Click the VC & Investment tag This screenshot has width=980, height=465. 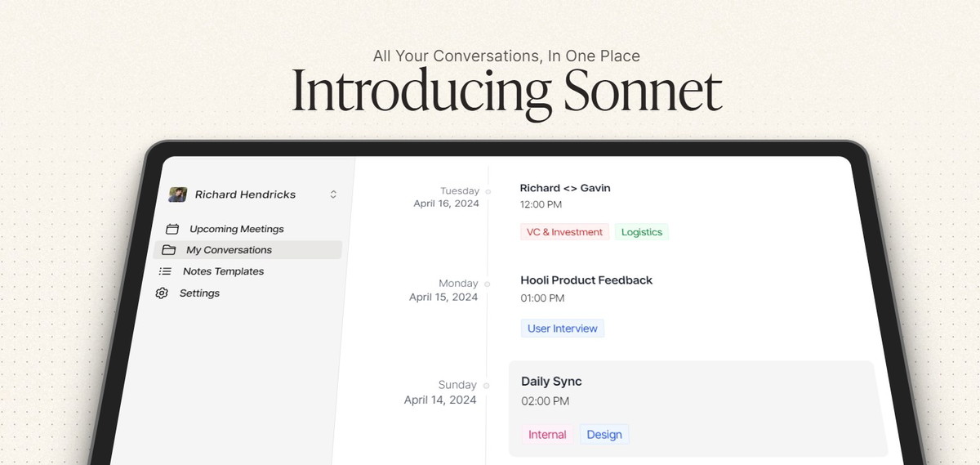click(x=564, y=232)
